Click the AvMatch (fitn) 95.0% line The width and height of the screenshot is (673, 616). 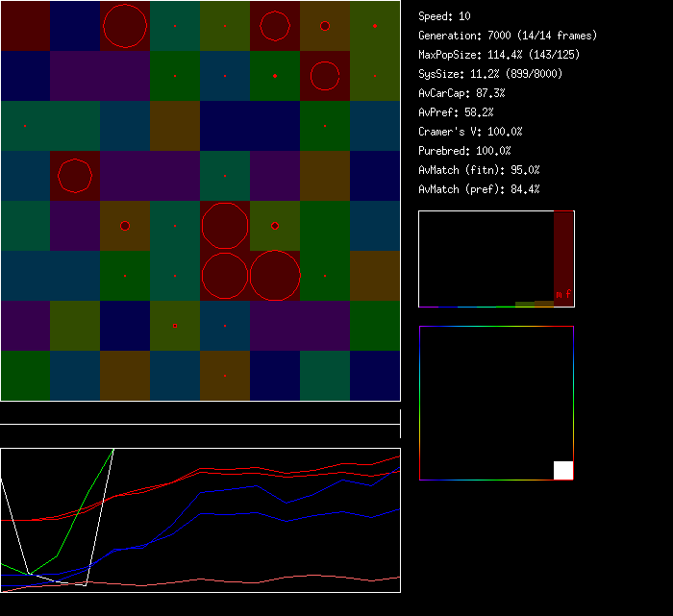(480, 170)
